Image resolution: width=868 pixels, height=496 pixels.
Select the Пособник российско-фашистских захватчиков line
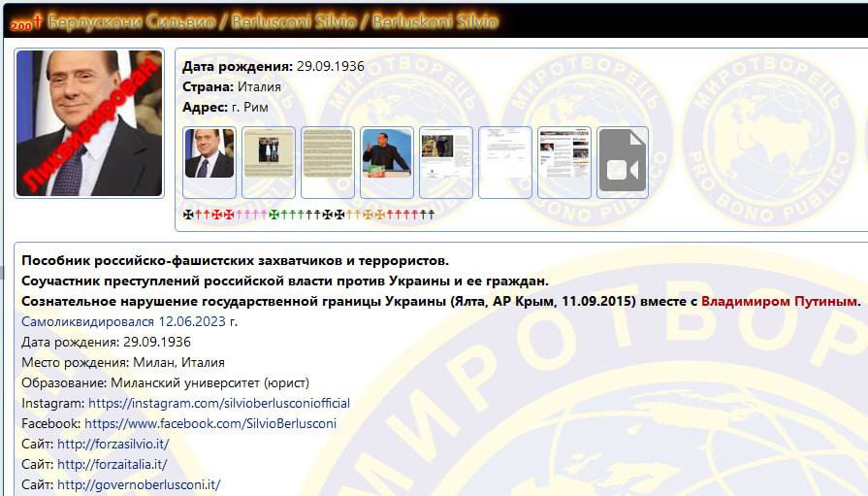[236, 260]
